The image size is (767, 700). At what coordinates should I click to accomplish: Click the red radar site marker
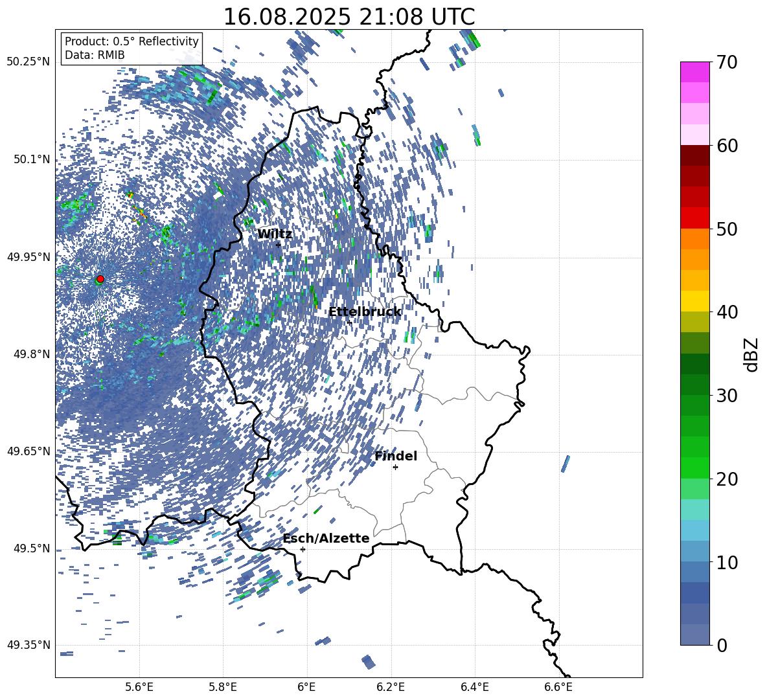click(100, 279)
